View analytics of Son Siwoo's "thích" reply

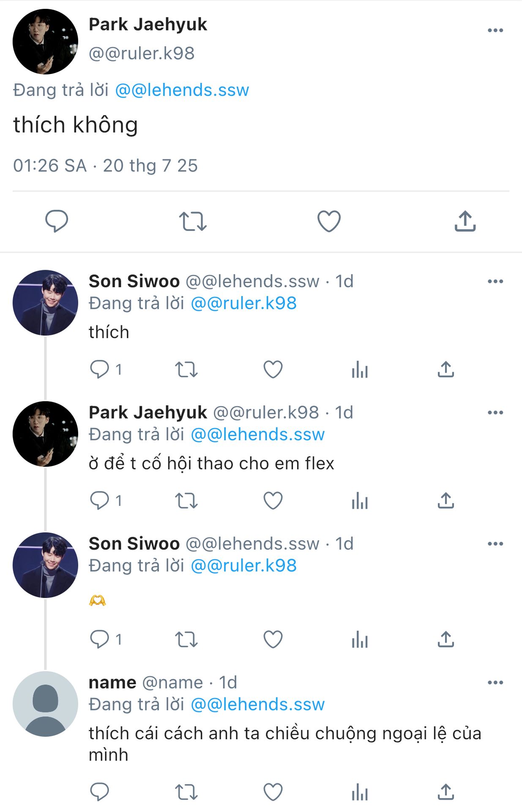pyautogui.click(x=360, y=370)
